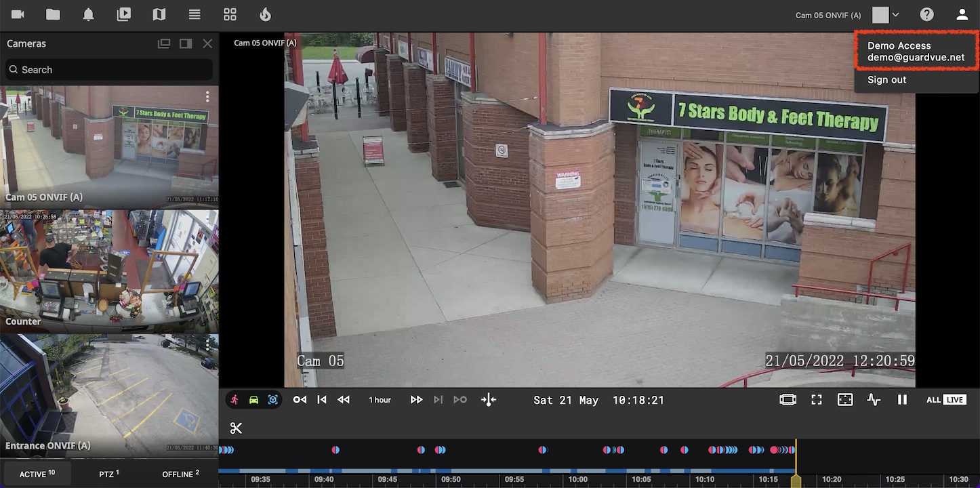Viewport: 980px width, 488px height.
Task: Open the folder icon in top toolbar
Action: coord(53,14)
